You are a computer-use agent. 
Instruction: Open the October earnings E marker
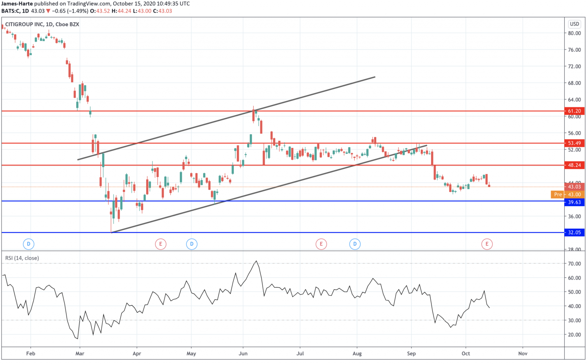pos(487,244)
